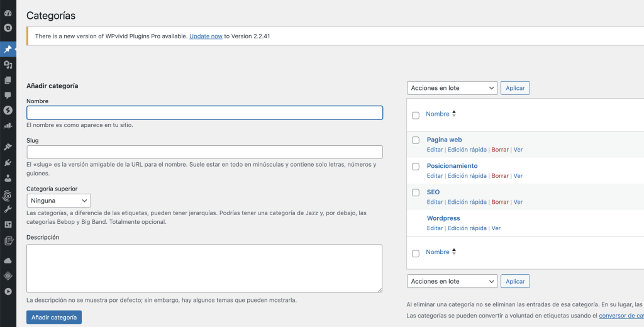Image resolution: width=644 pixels, height=327 pixels.
Task: Go to Pages via sidebar icon
Action: [8, 80]
